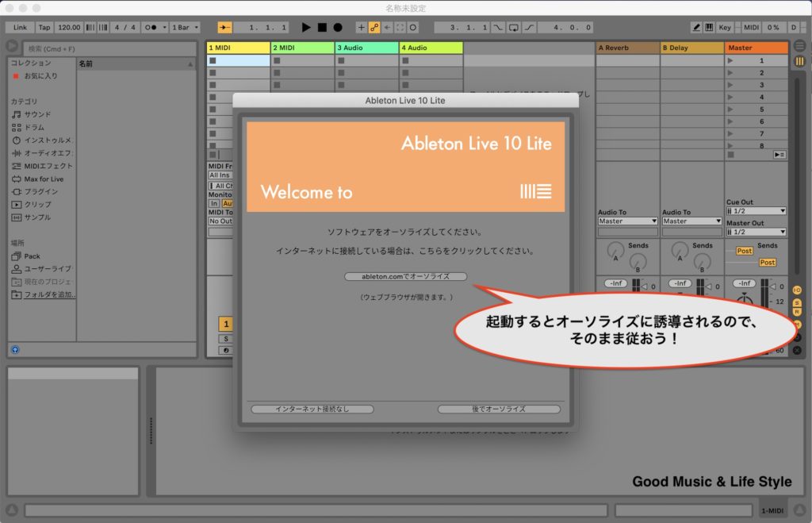Click the Back to Arrangement button
The image size is (812, 523).
click(779, 155)
